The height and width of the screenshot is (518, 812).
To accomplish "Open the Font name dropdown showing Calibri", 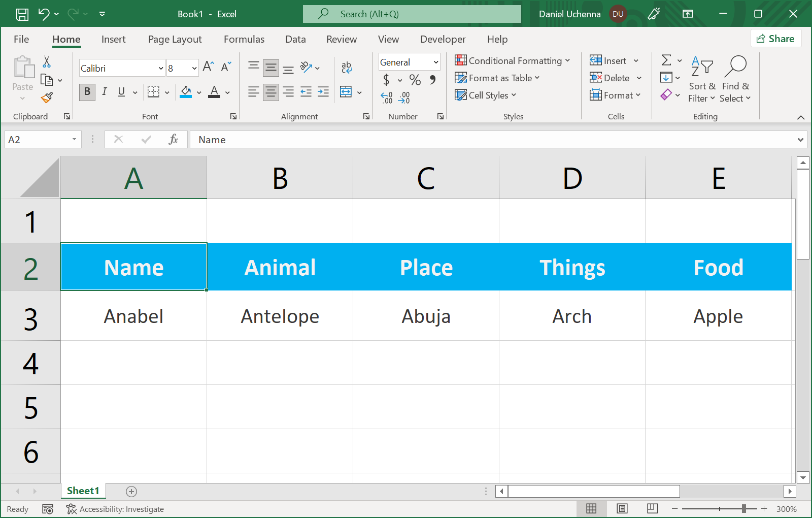I will coord(161,68).
